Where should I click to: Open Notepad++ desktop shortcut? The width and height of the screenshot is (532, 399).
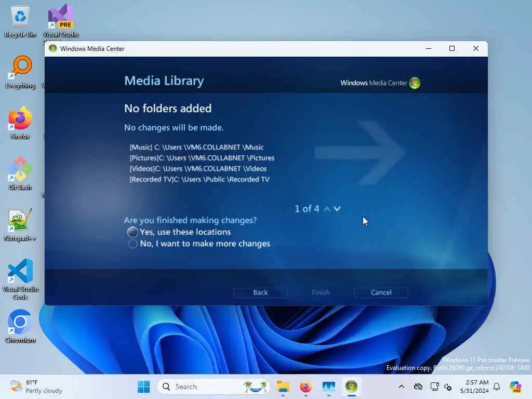pos(20,224)
